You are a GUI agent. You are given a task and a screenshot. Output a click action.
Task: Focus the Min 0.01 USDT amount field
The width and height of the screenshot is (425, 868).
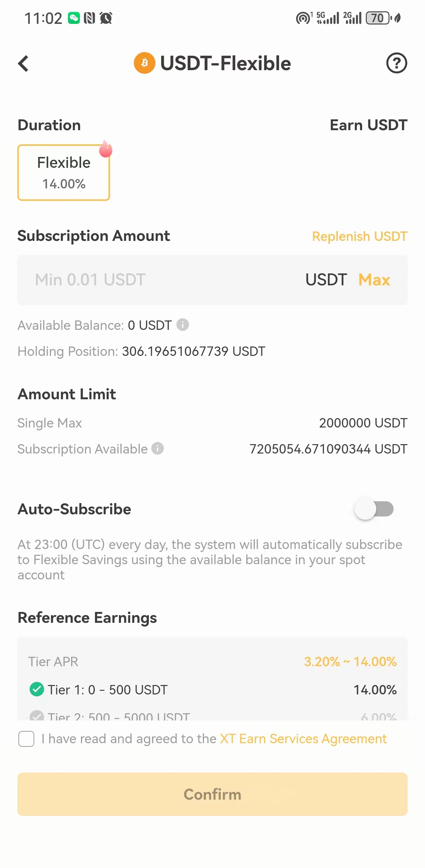coord(159,280)
